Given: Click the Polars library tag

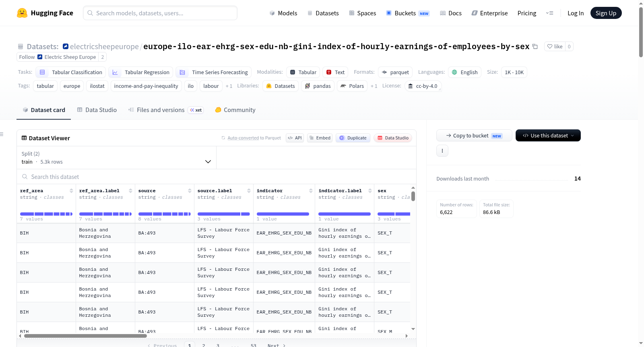Looking at the screenshot, I should click(x=352, y=86).
